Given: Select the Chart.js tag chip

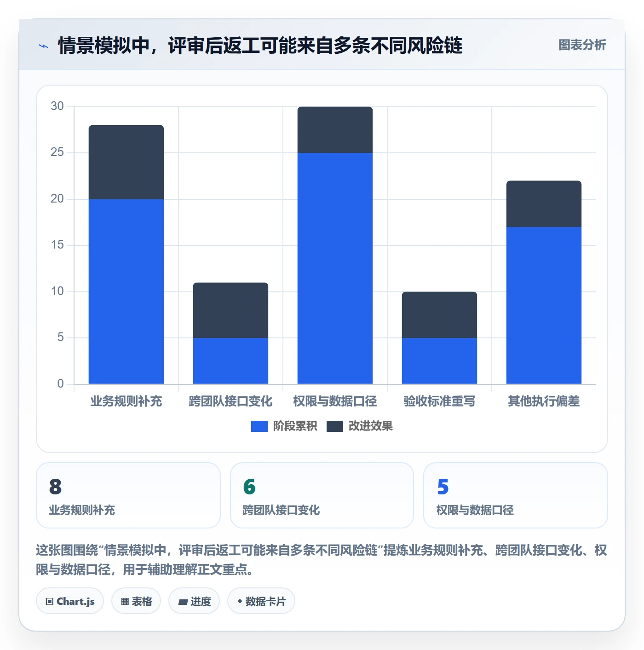Looking at the screenshot, I should coord(70,601).
